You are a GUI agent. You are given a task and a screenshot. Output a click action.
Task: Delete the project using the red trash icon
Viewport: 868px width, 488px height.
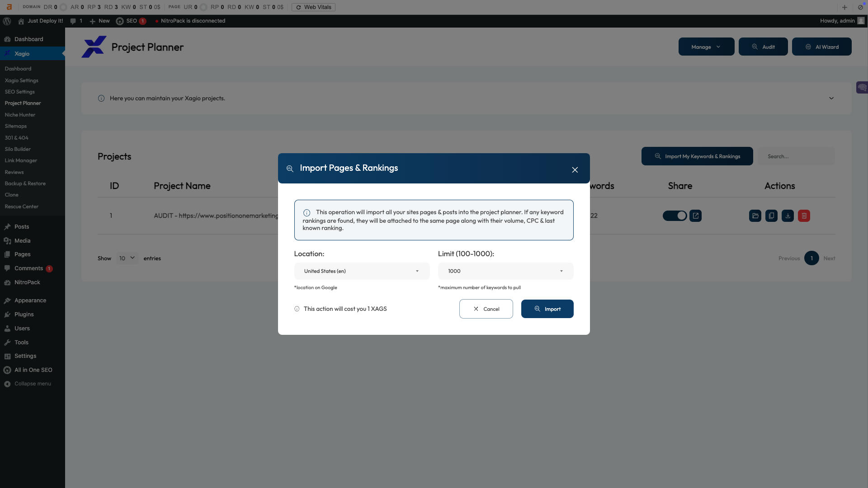coord(804,216)
